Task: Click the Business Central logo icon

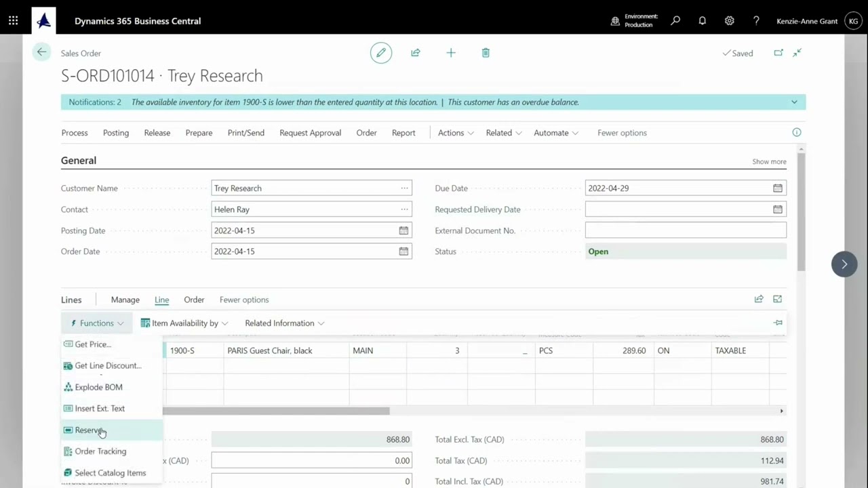Action: [44, 21]
